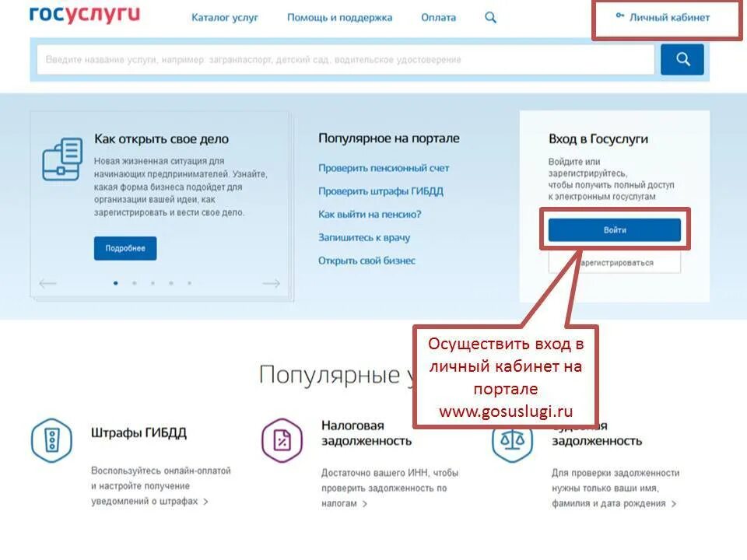Image resolution: width=747 pixels, height=560 pixels.
Task: Click the blue Войти button
Action: click(615, 230)
